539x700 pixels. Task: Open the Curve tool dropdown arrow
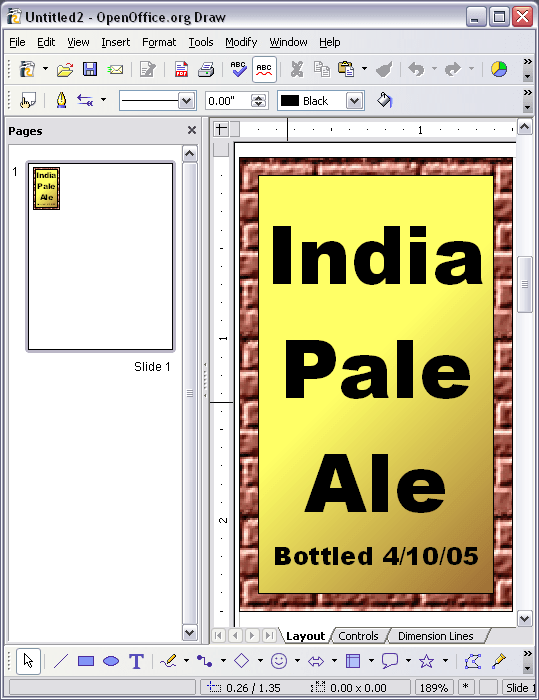click(186, 660)
